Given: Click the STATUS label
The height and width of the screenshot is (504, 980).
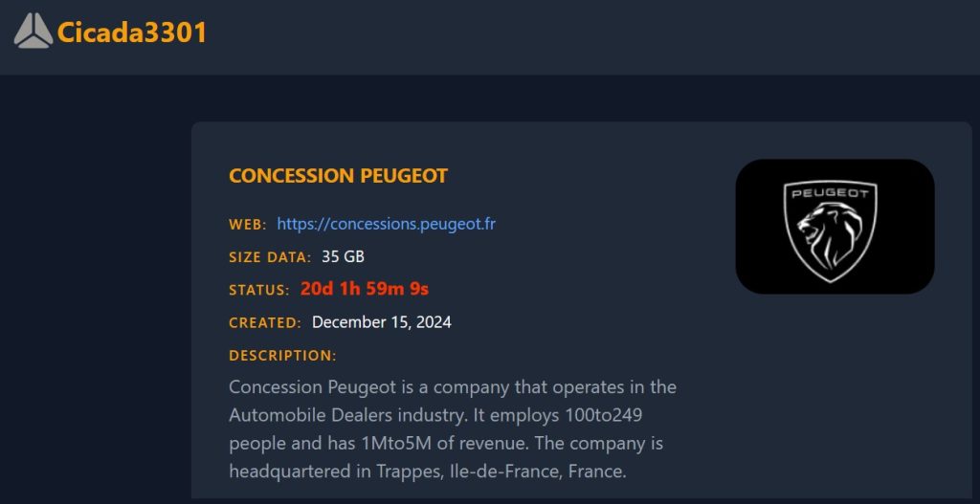Looking at the screenshot, I should (259, 290).
